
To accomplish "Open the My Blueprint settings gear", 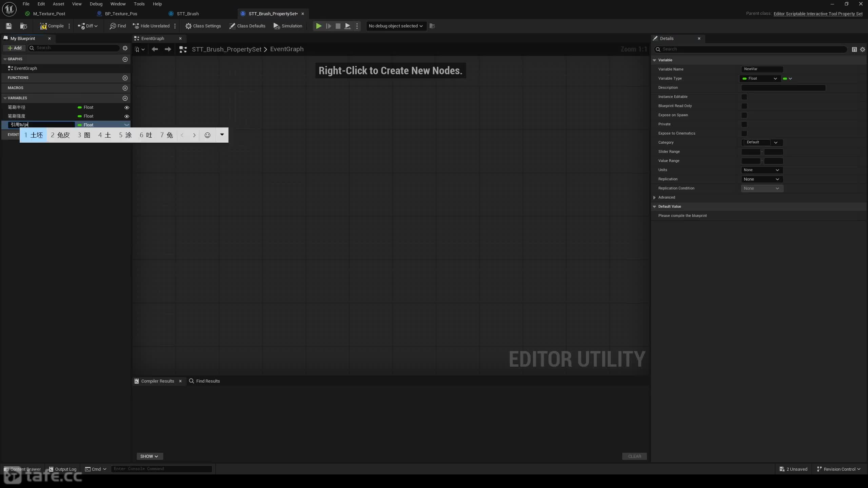I will point(125,48).
